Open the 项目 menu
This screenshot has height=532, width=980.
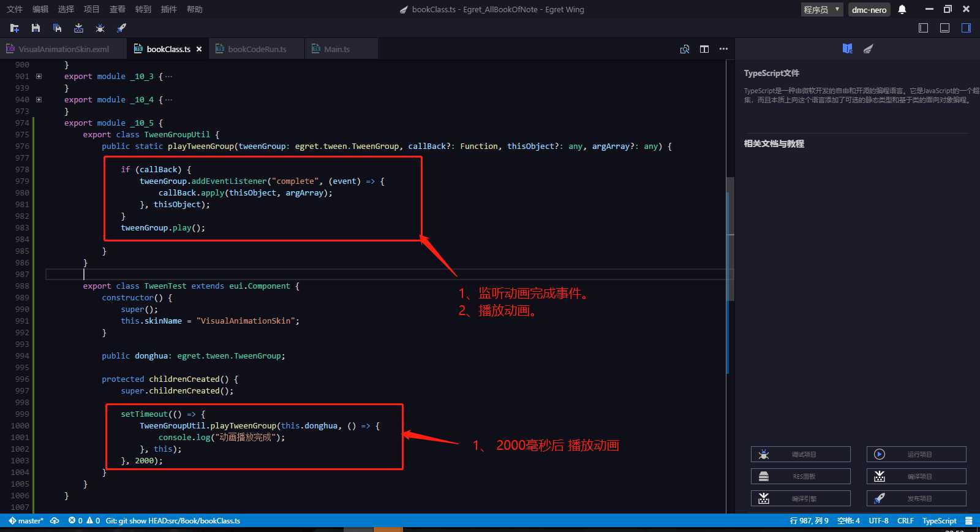tap(92, 9)
